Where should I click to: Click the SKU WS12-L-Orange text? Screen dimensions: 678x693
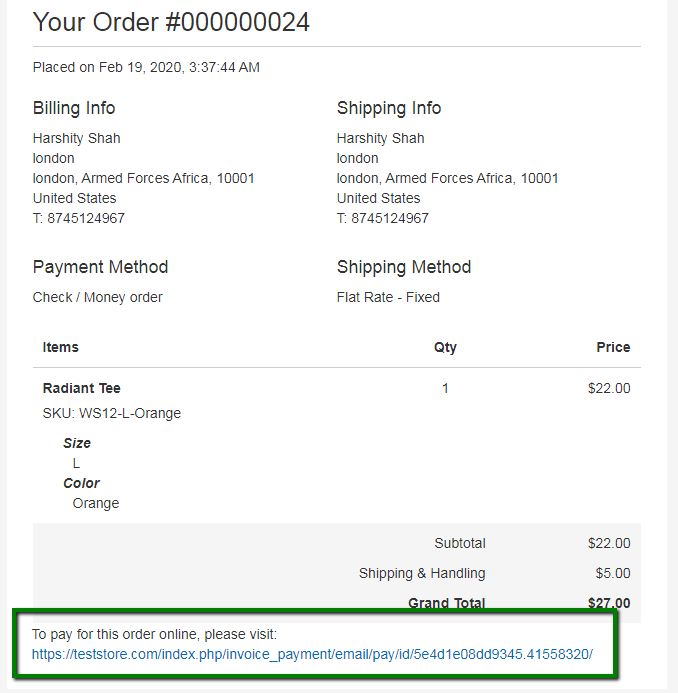[112, 413]
